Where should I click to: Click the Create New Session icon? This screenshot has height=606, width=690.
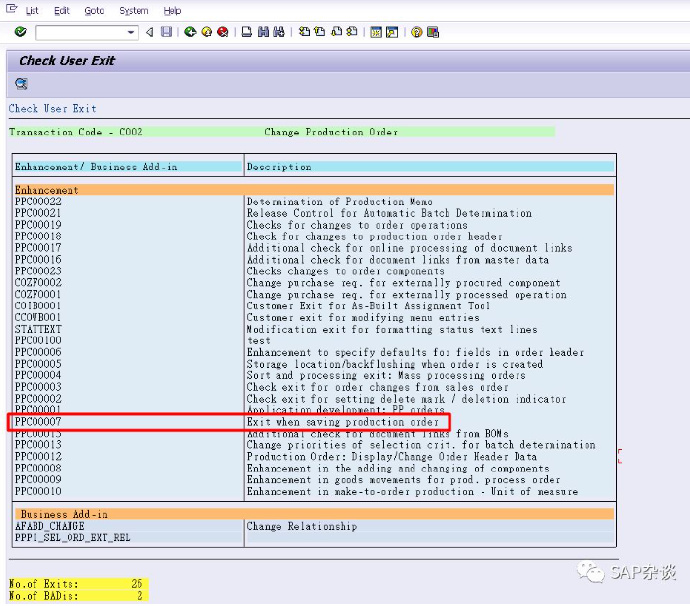pos(376,32)
